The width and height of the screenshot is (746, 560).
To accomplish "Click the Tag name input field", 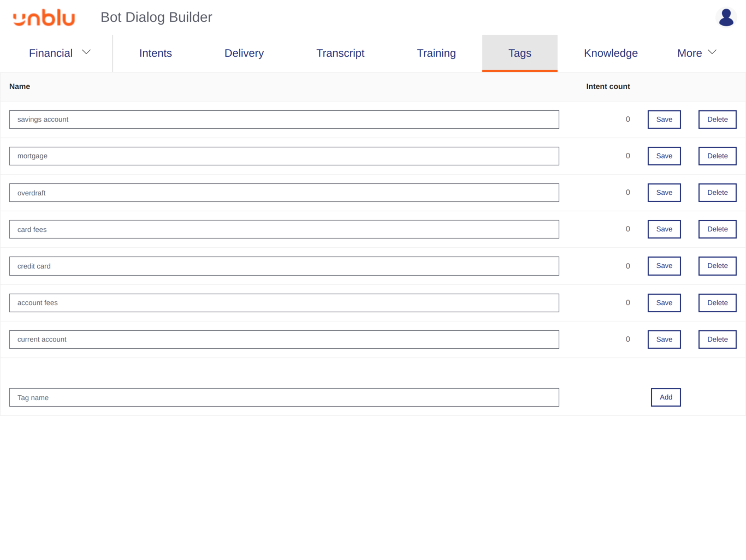I will tap(284, 397).
